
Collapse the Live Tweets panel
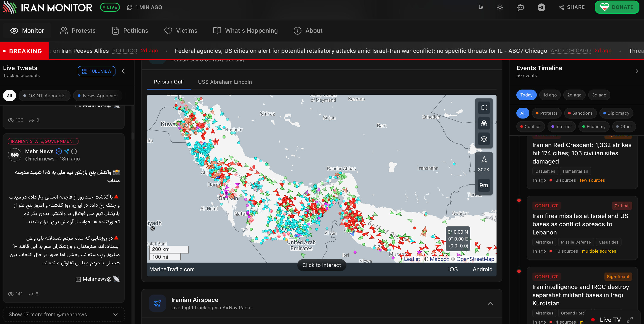(x=123, y=71)
